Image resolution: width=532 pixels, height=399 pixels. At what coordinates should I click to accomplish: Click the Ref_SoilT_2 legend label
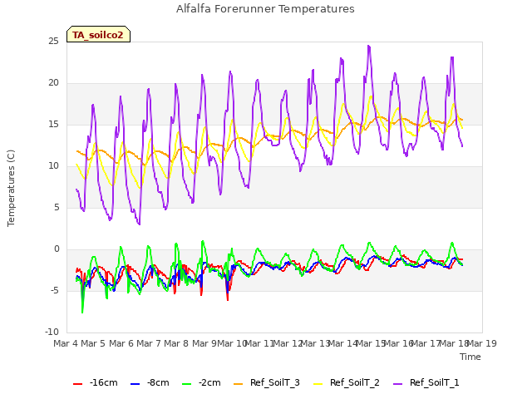point(355,383)
